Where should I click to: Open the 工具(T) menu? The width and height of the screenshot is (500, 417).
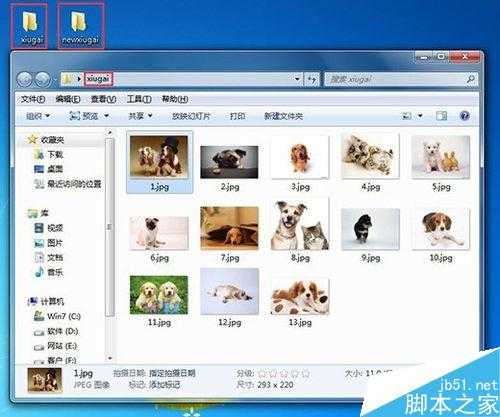[x=139, y=99]
